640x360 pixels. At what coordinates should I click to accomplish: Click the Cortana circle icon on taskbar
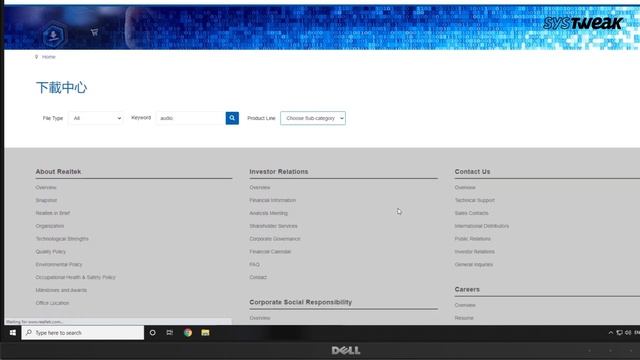[x=152, y=333]
